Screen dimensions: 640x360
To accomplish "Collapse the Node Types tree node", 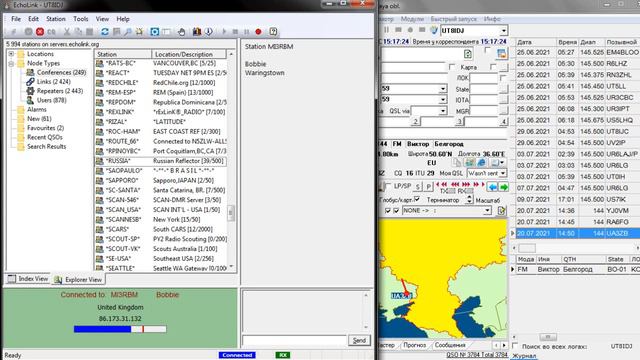I will click(11, 63).
